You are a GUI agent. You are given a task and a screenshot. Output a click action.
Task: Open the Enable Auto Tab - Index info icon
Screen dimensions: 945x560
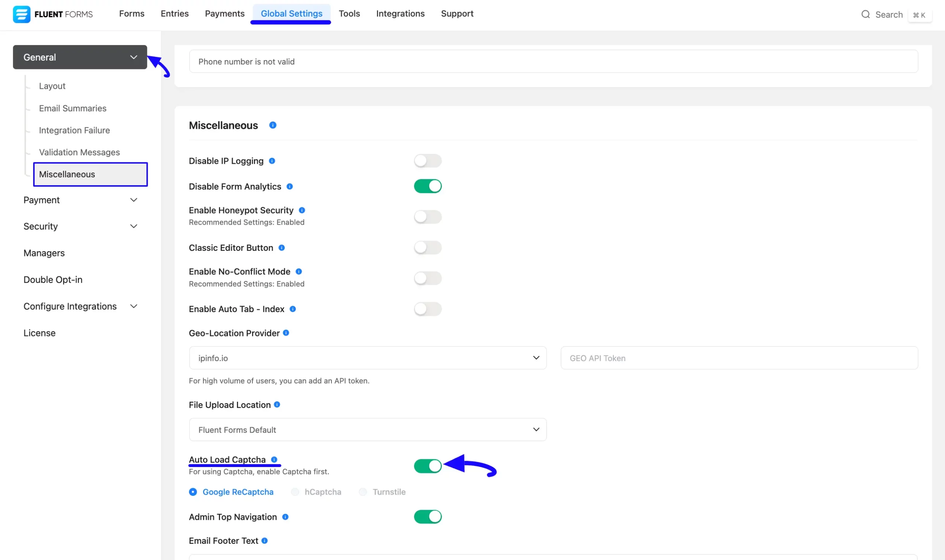click(293, 309)
